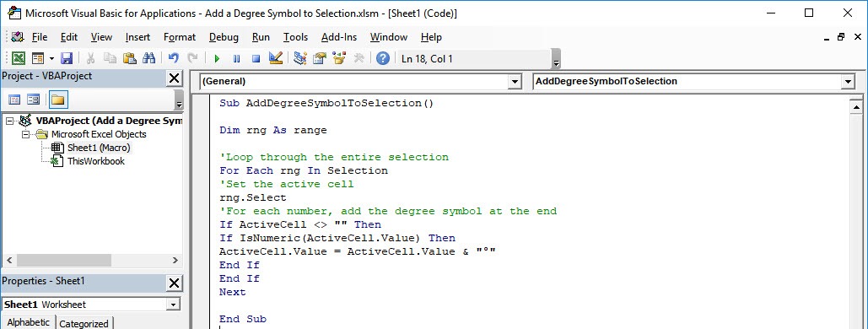868x329 pixels.
Task: Click the code window scroll up arrow
Action: tap(856, 107)
